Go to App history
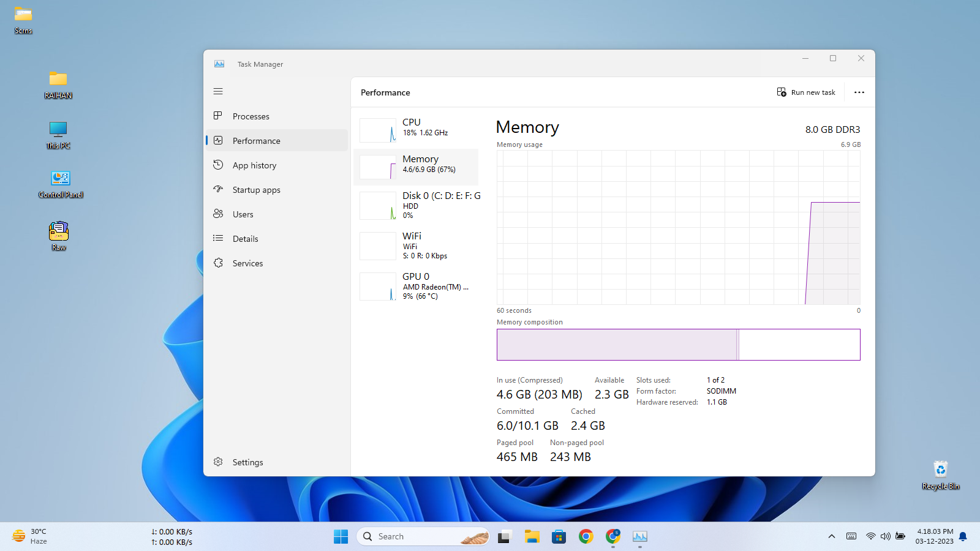The height and width of the screenshot is (551, 980). pos(277,165)
